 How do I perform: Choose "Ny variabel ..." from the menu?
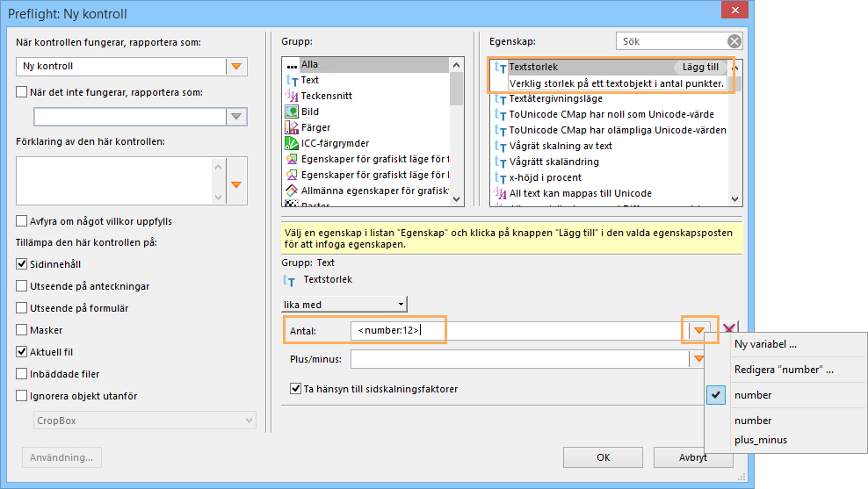tap(765, 344)
